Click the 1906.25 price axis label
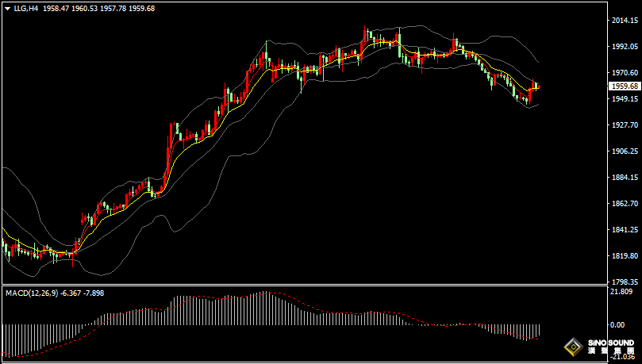The height and width of the screenshot is (364, 642). 624,151
